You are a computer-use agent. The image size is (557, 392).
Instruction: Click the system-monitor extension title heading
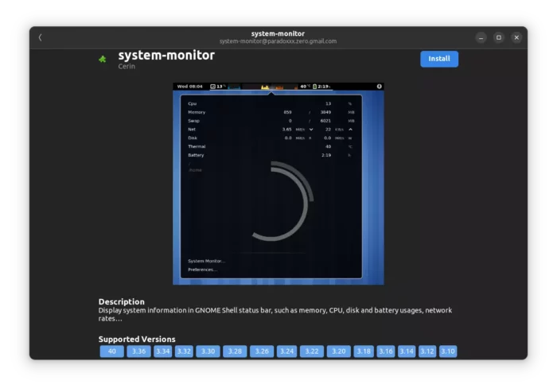[166, 55]
